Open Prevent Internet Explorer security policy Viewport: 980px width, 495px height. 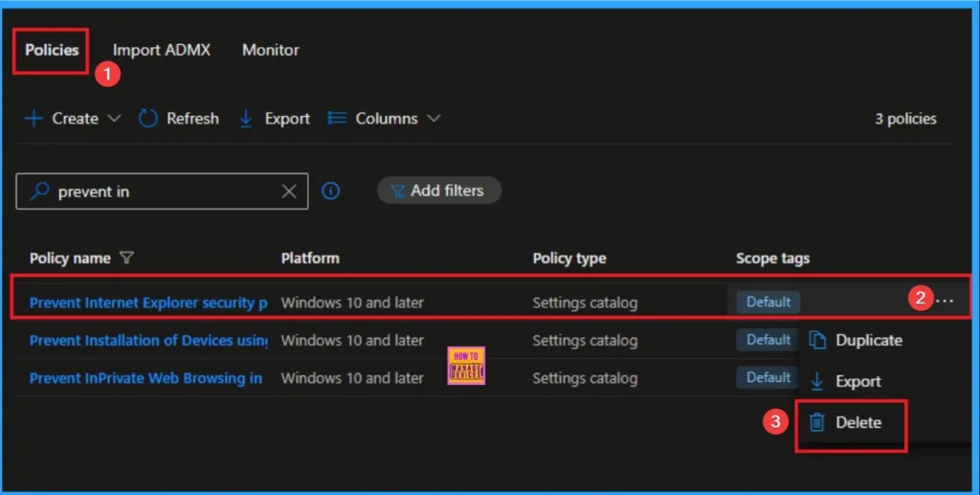148,303
